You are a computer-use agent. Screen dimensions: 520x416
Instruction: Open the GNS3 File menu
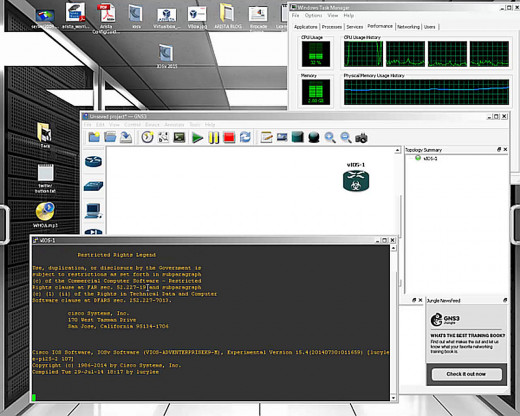tap(87, 125)
